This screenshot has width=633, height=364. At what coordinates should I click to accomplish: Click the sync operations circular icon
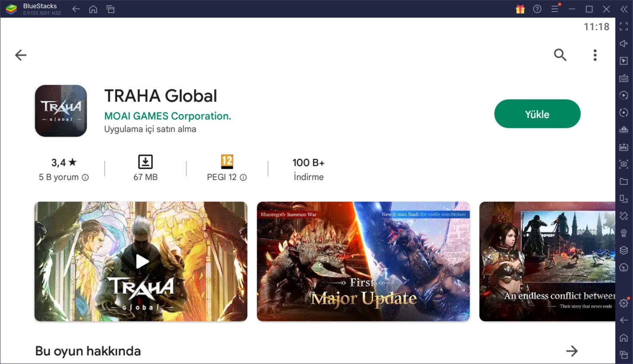click(624, 112)
